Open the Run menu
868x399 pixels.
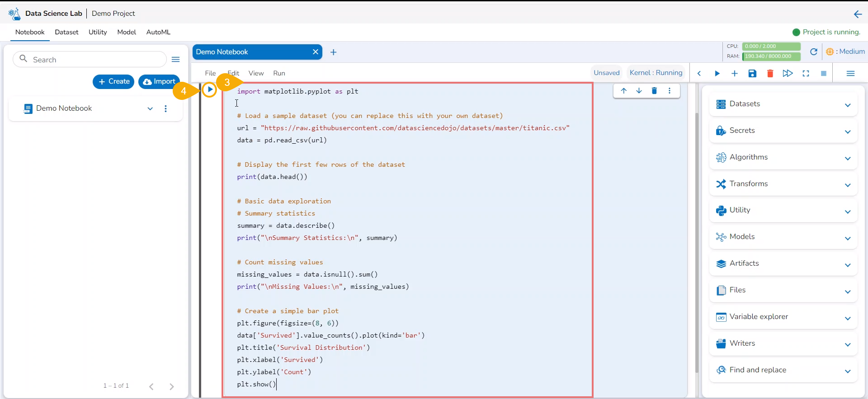(x=279, y=73)
